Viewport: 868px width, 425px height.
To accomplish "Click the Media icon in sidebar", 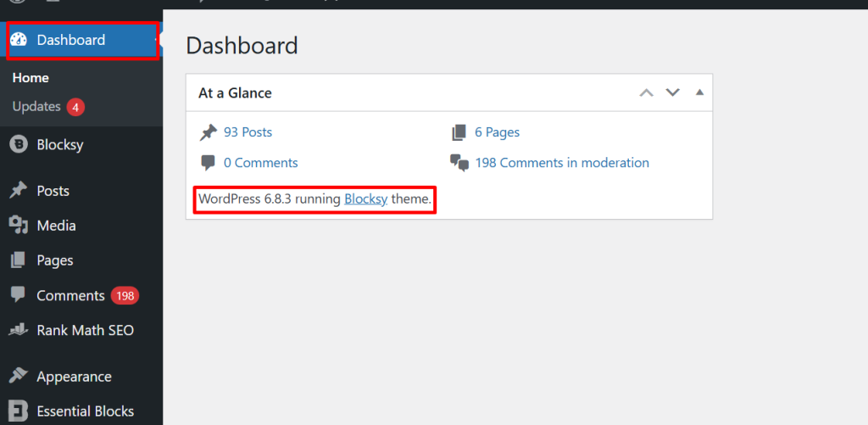I will coord(19,226).
